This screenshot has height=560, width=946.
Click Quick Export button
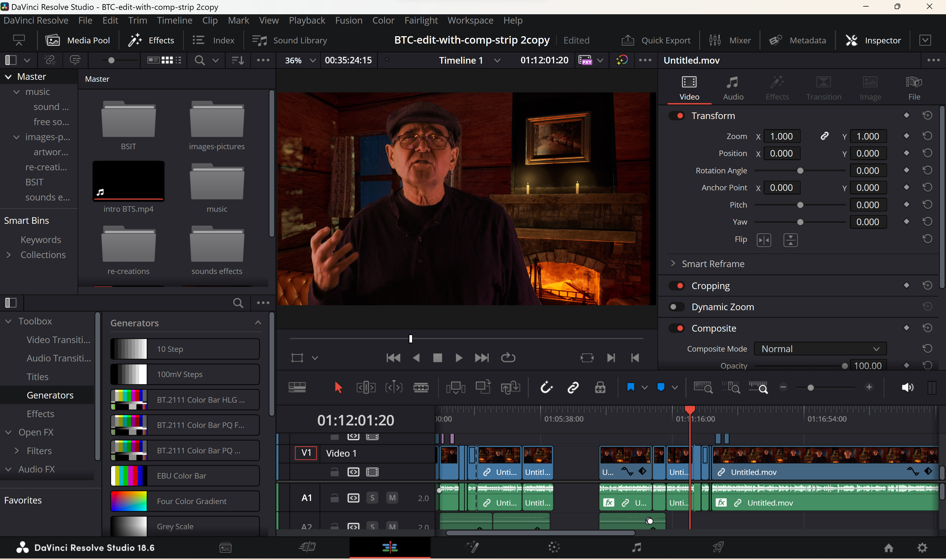pyautogui.click(x=656, y=40)
